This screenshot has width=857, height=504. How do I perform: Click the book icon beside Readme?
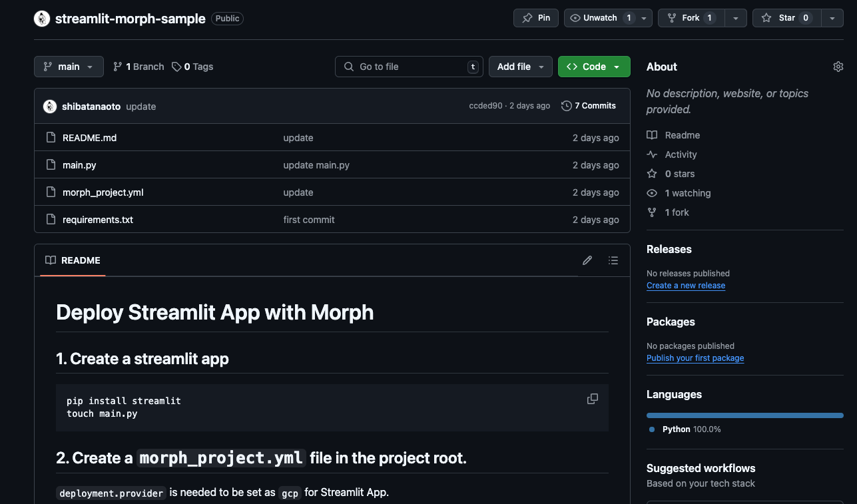[x=652, y=135]
